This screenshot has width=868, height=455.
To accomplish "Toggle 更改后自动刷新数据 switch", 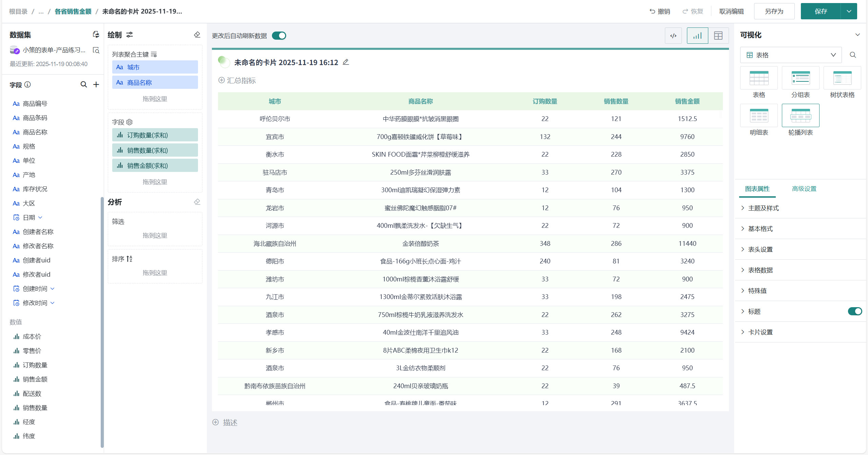I will (279, 36).
